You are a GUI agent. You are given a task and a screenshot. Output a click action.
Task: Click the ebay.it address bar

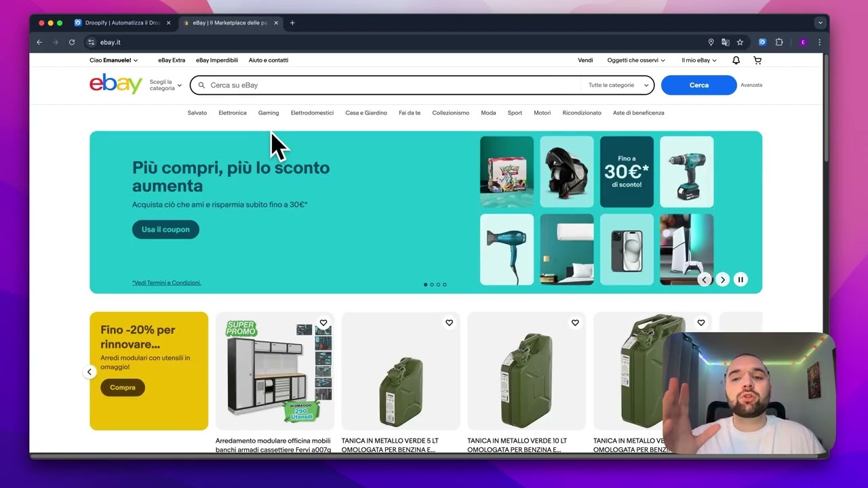(393, 42)
